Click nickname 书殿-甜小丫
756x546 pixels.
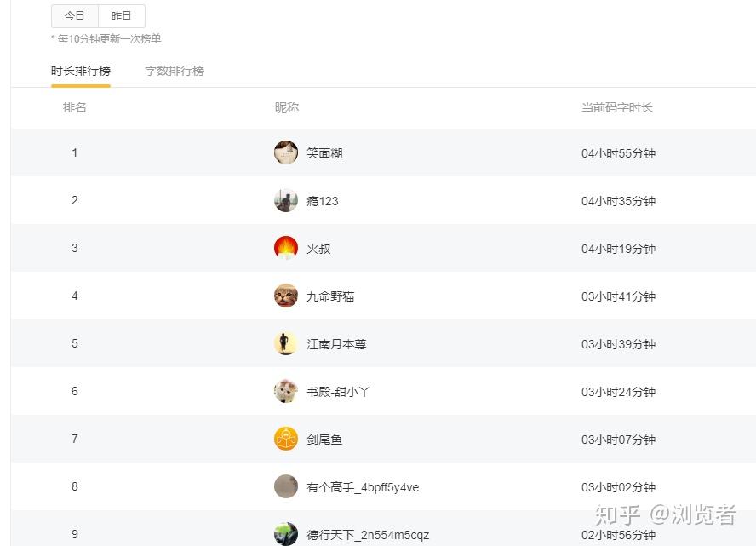point(339,392)
